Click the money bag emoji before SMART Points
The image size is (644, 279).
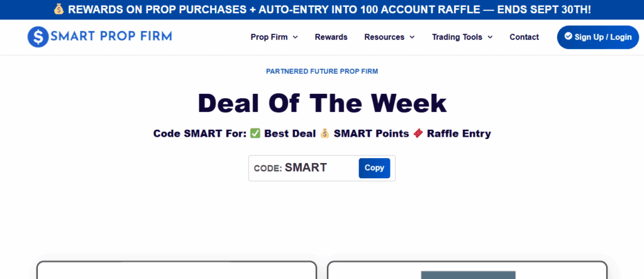point(325,134)
